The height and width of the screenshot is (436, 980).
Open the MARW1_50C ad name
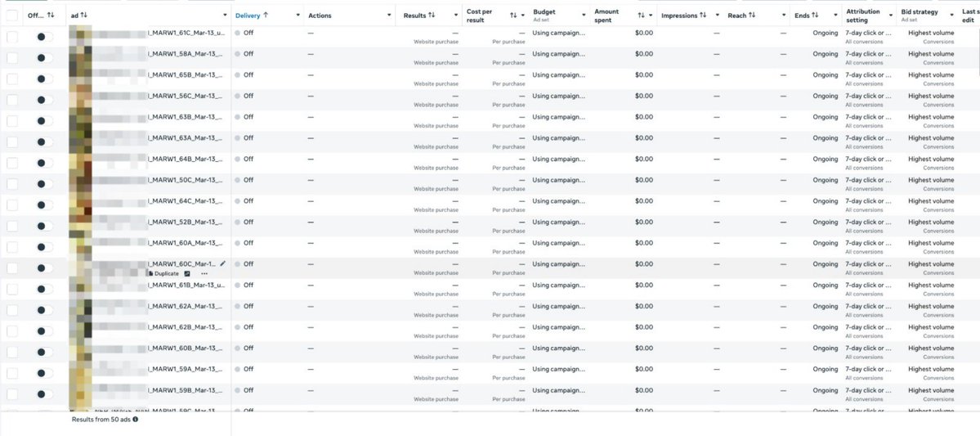186,179
